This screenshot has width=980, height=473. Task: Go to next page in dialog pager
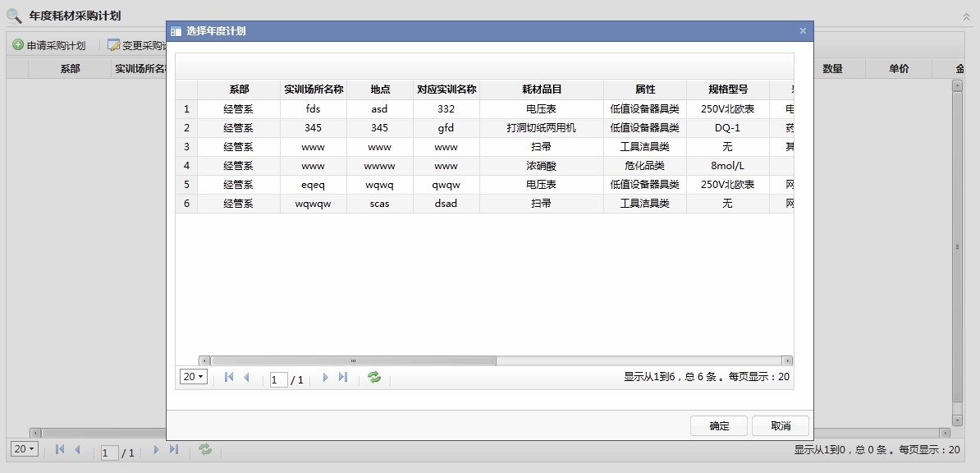326,378
